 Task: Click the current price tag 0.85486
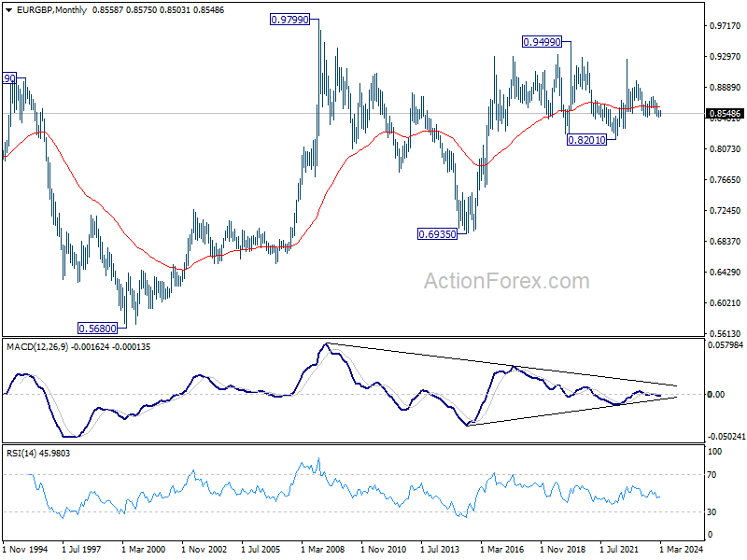pos(725,113)
